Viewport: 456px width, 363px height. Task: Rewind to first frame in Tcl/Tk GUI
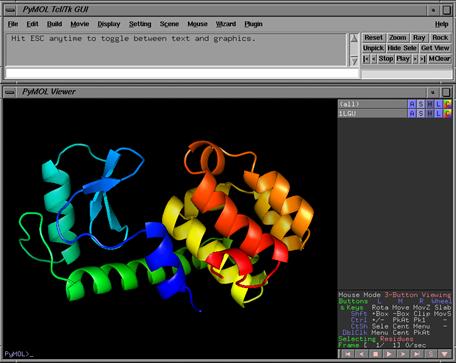coord(366,59)
